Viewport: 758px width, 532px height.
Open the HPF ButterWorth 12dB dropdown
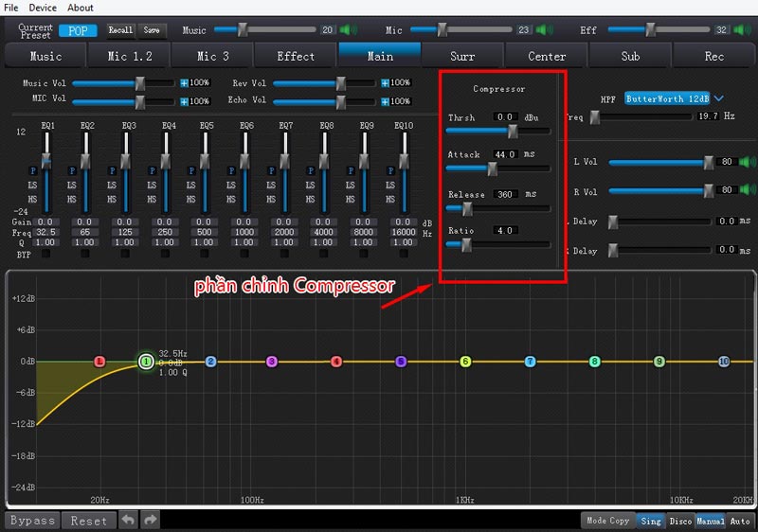click(x=719, y=98)
